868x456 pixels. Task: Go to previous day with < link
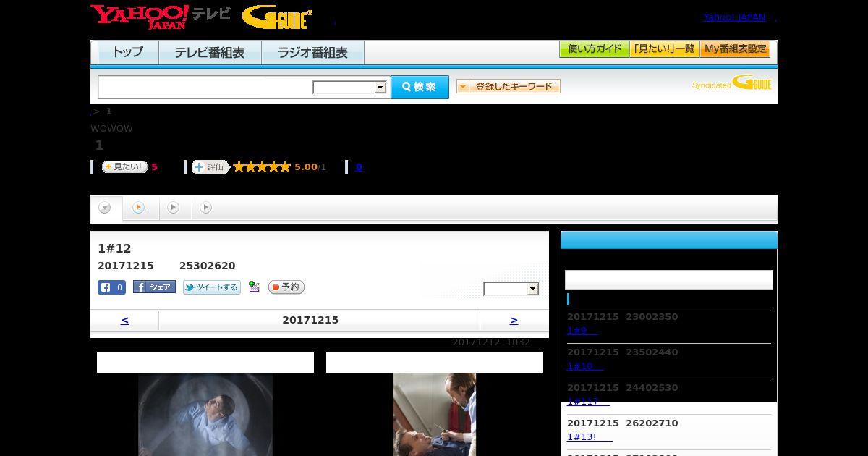[124, 320]
